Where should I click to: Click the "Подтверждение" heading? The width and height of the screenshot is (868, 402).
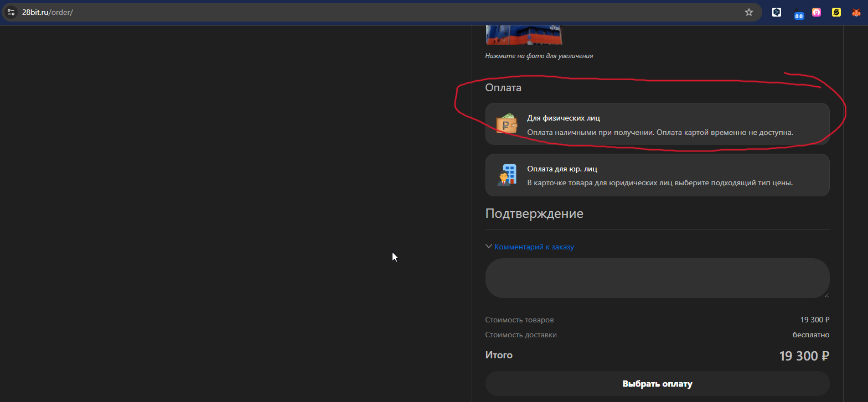534,213
